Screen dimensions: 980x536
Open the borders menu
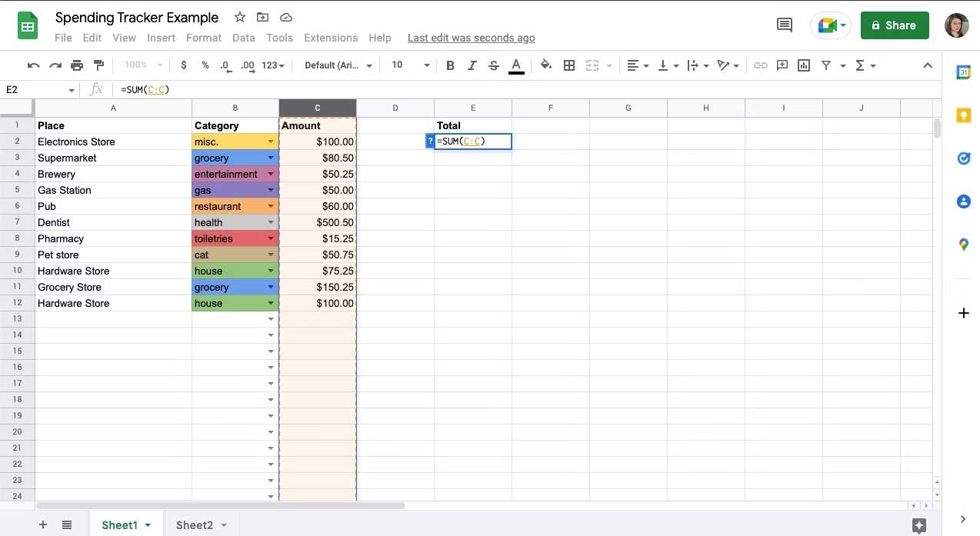tap(568, 65)
